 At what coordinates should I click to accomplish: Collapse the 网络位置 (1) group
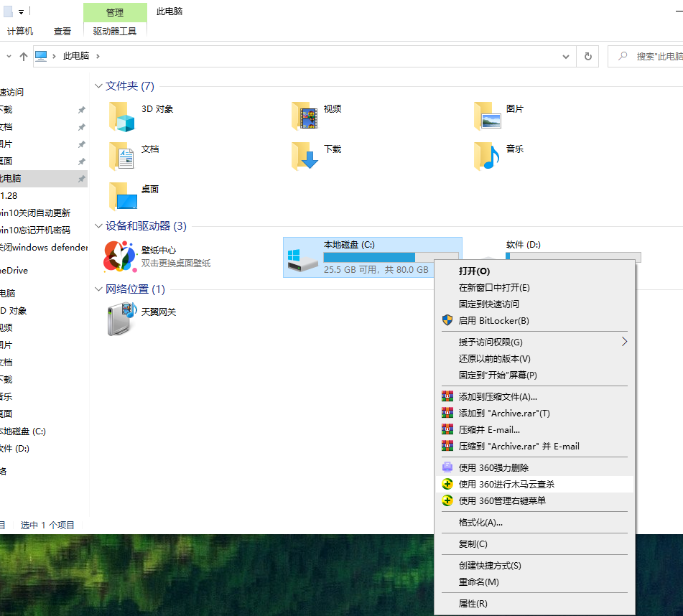[x=99, y=289]
